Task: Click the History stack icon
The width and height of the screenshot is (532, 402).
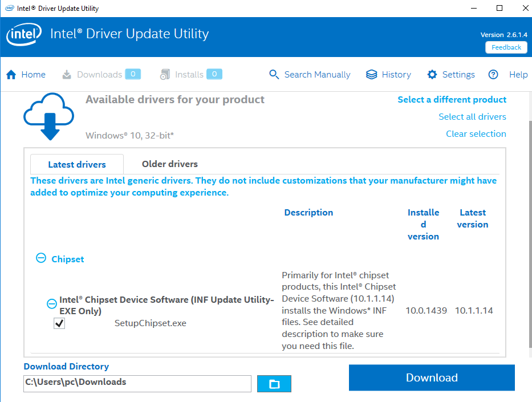Action: tap(372, 75)
